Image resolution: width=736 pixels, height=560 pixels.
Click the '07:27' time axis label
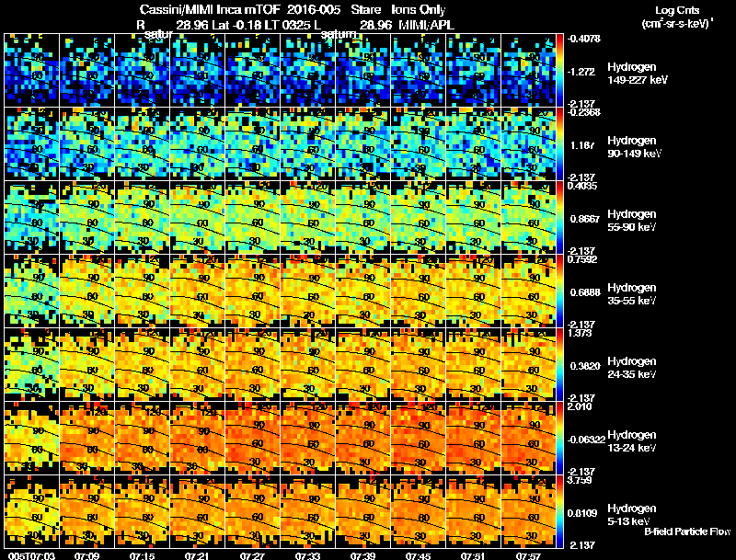[x=252, y=556]
